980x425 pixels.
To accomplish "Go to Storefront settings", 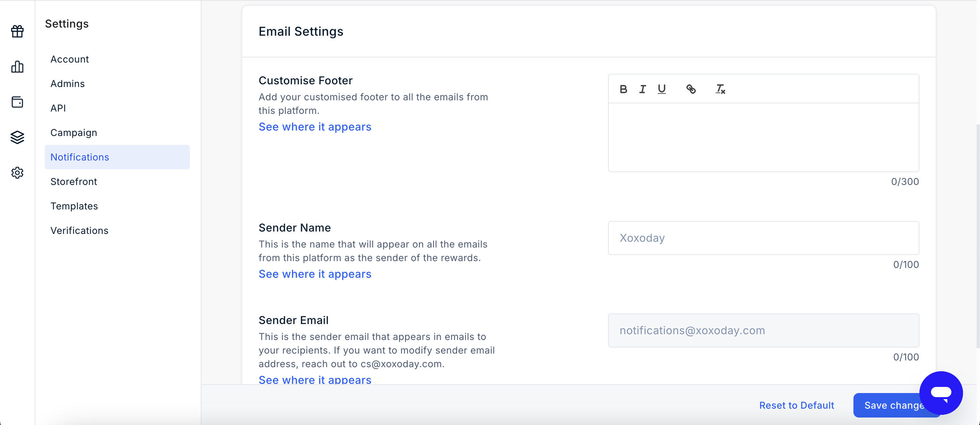I will (74, 182).
